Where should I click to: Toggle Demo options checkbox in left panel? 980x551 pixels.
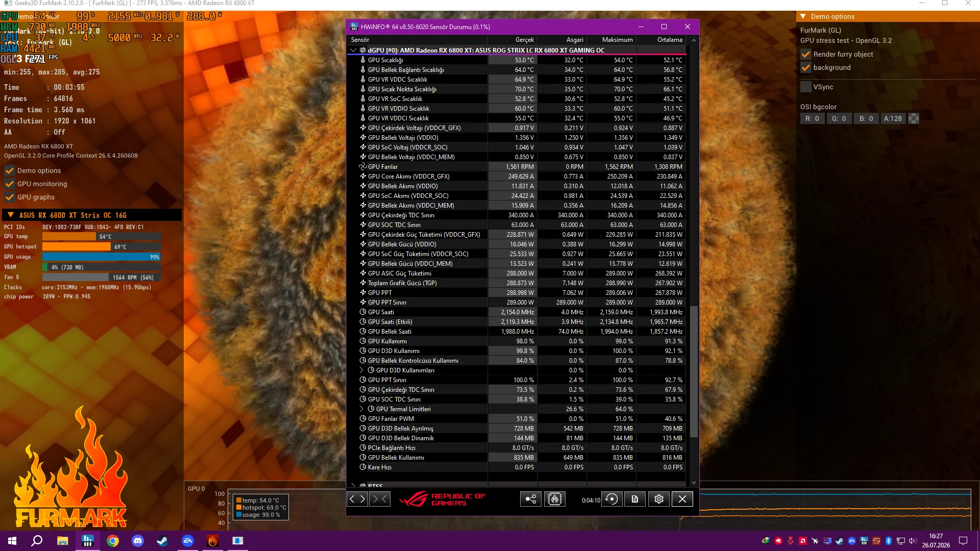pyautogui.click(x=10, y=170)
